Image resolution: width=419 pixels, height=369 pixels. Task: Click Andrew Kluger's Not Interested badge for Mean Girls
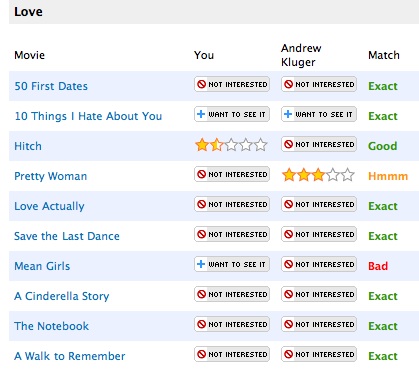(319, 264)
